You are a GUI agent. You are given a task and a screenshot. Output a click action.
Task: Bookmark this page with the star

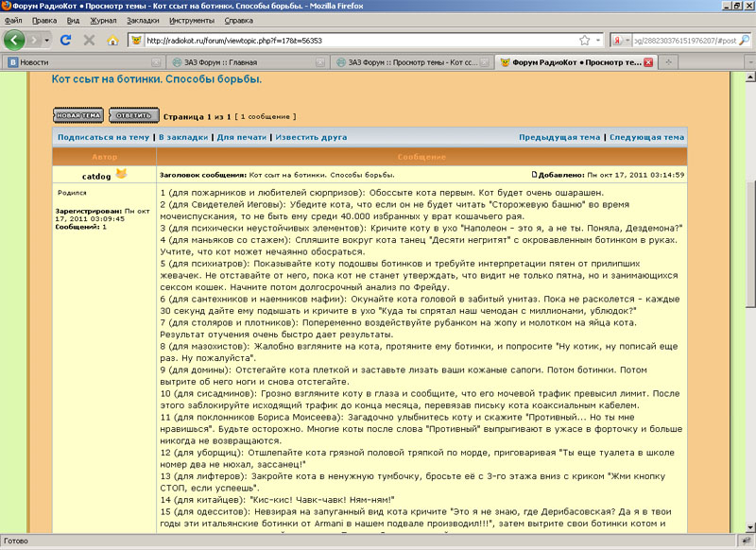click(585, 41)
